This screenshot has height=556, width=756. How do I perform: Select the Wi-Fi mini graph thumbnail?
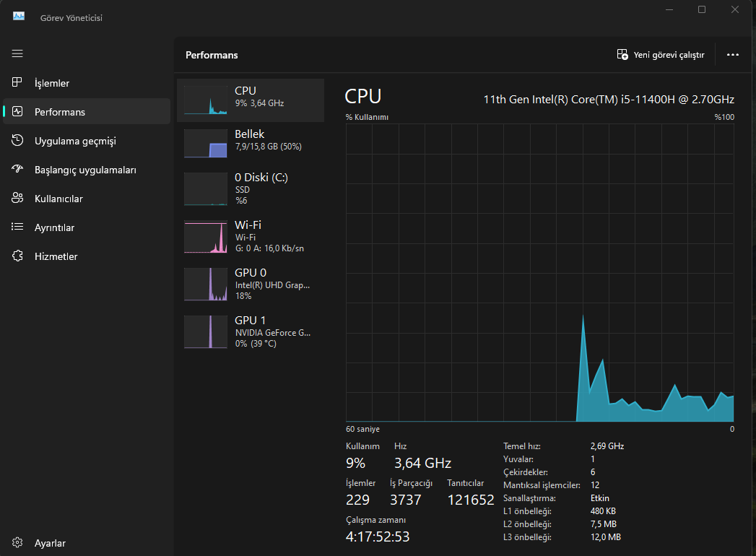[x=206, y=237]
